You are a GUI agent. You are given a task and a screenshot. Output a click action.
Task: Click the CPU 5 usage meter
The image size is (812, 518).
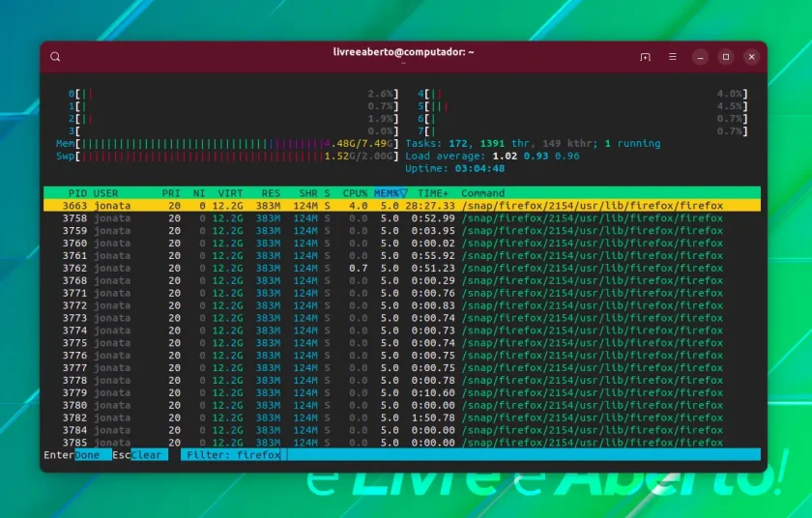(x=583, y=106)
